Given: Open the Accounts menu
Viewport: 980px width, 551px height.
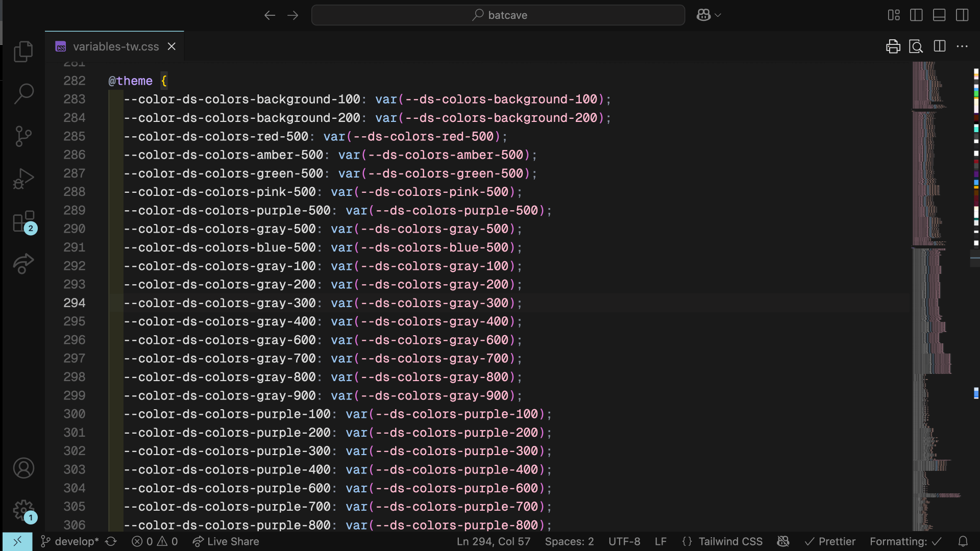Looking at the screenshot, I should [23, 468].
